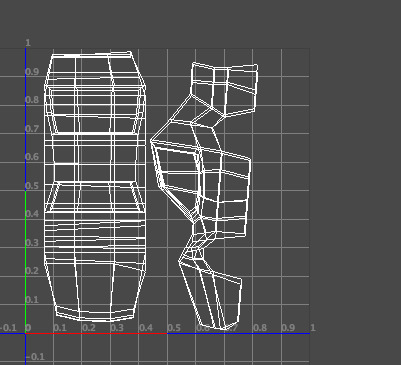Viewport: 401px width, 365px height.
Task: Click the 0.2 label on the horizontal axis
Action: [88, 328]
